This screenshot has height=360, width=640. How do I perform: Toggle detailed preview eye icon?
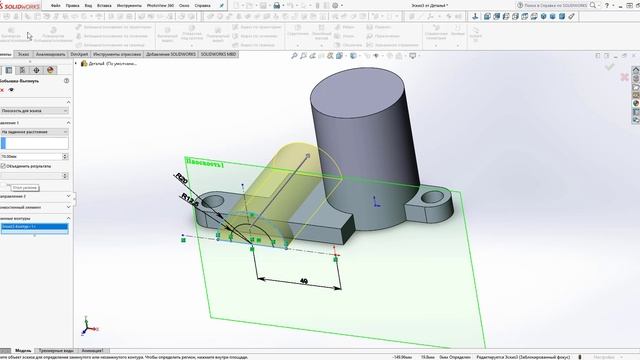tap(11, 90)
